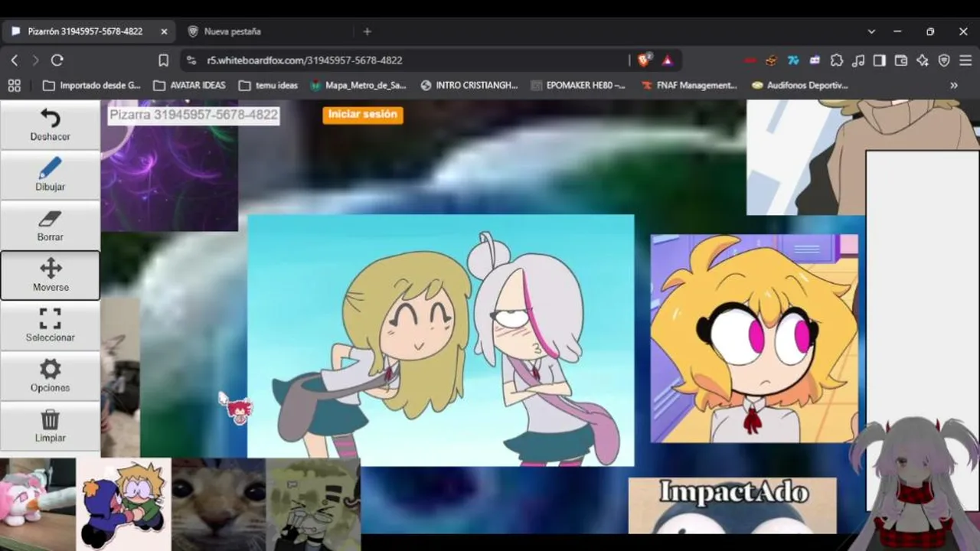Switch to the Pizarrón 31945957-5678-4822 tab
980x551 pixels.
point(88,31)
